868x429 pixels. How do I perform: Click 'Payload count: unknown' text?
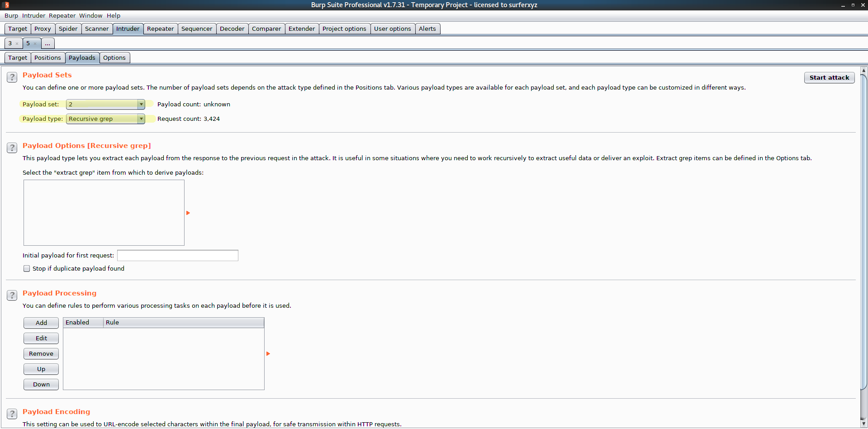(x=194, y=104)
